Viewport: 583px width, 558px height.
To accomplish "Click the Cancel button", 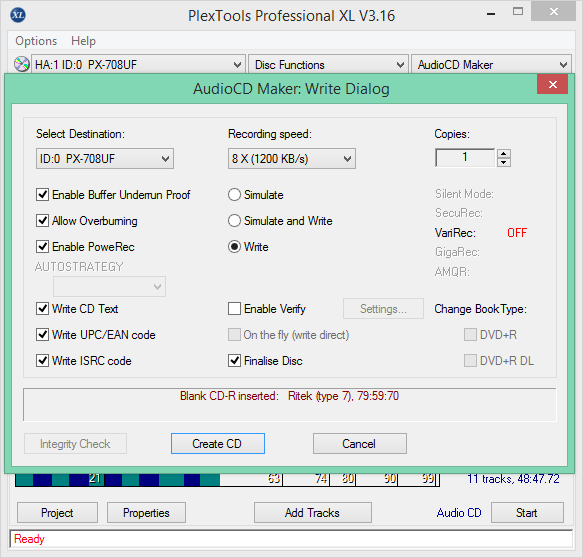I will [360, 444].
